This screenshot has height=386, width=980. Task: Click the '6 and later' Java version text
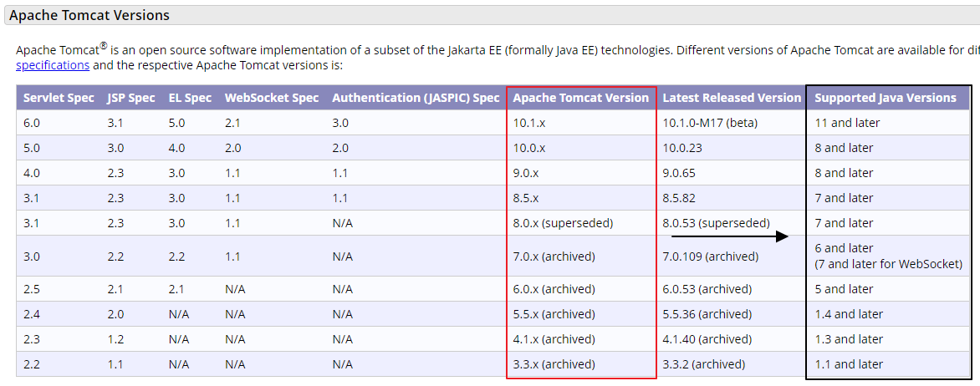click(844, 248)
